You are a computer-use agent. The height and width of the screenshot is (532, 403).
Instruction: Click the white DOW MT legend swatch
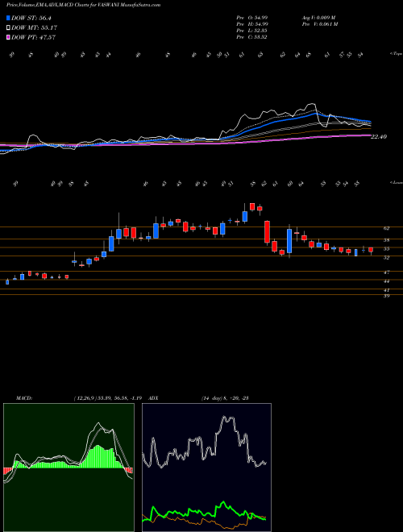point(8,27)
